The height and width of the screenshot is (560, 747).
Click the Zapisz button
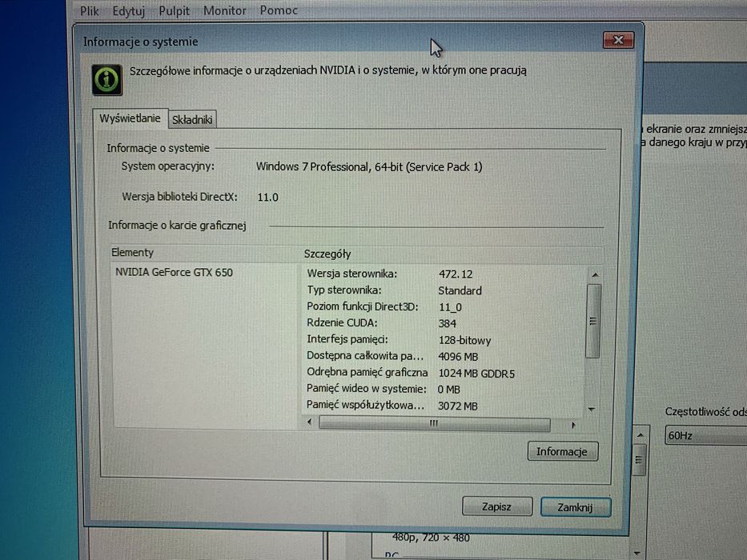[x=496, y=506]
